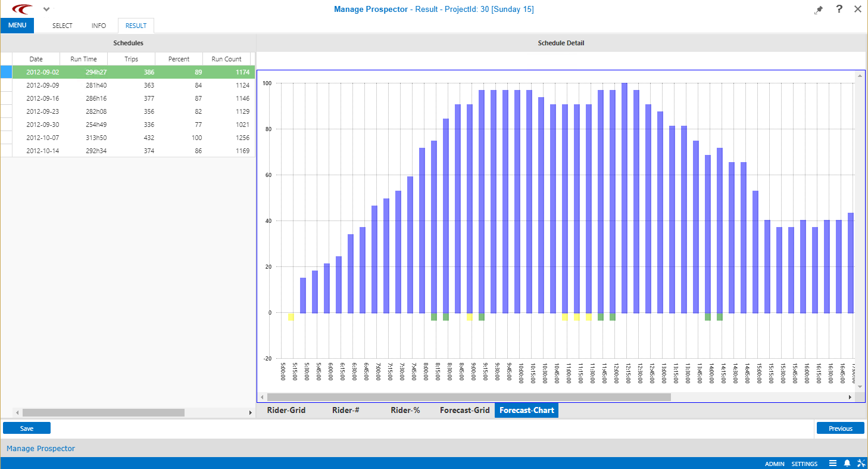View the Forecast-Chart tab
The height and width of the screenshot is (469, 868).
(x=526, y=410)
